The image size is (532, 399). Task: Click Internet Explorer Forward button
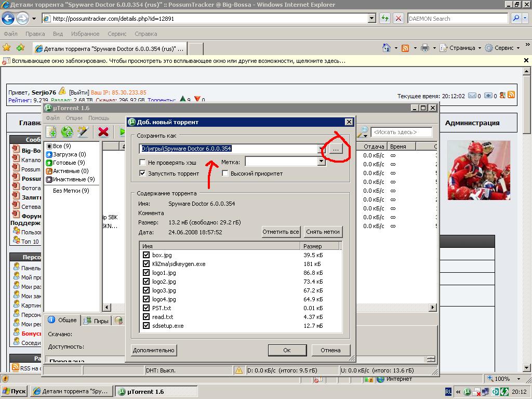(x=22, y=18)
